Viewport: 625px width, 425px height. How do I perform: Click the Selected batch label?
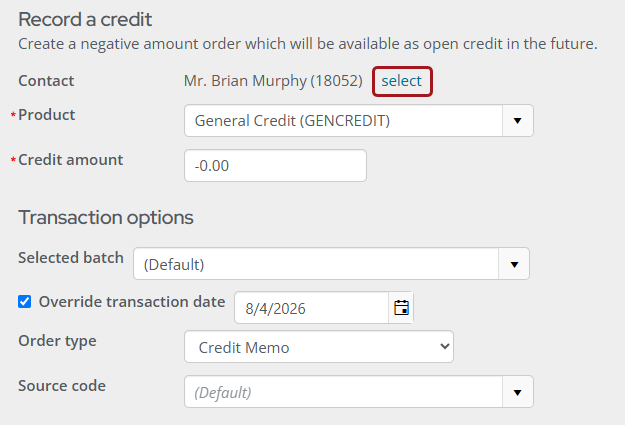click(71, 258)
